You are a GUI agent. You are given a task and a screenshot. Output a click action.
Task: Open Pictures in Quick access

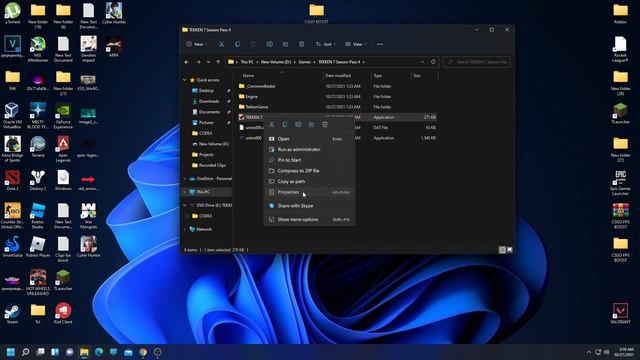[206, 122]
